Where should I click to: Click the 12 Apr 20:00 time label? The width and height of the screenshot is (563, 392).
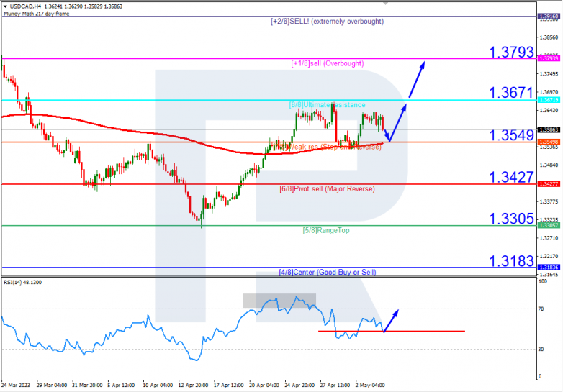click(x=193, y=386)
